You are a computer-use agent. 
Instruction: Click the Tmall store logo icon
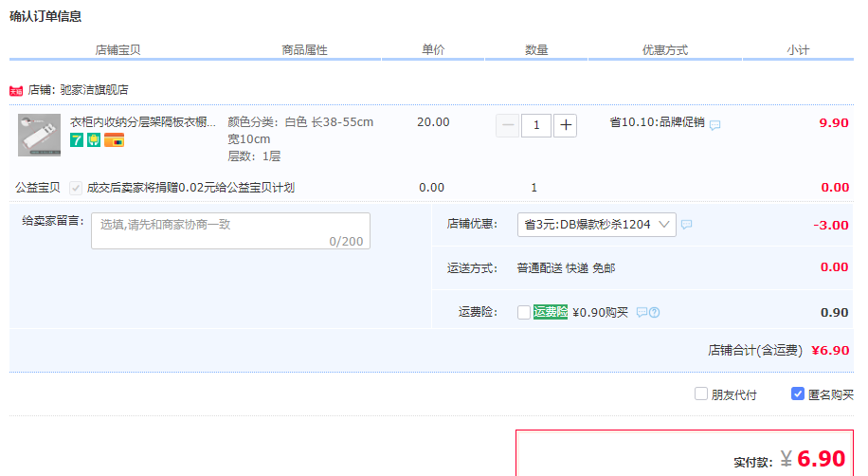[x=16, y=91]
